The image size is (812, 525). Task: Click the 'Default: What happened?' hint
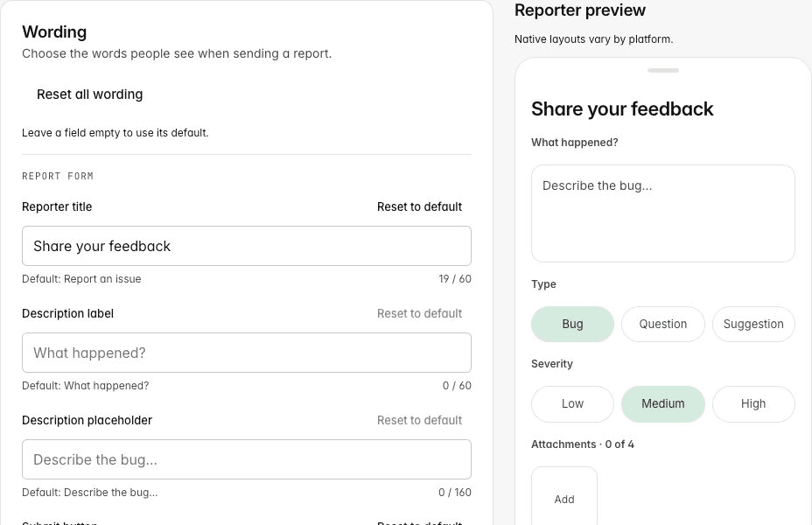pos(86,386)
